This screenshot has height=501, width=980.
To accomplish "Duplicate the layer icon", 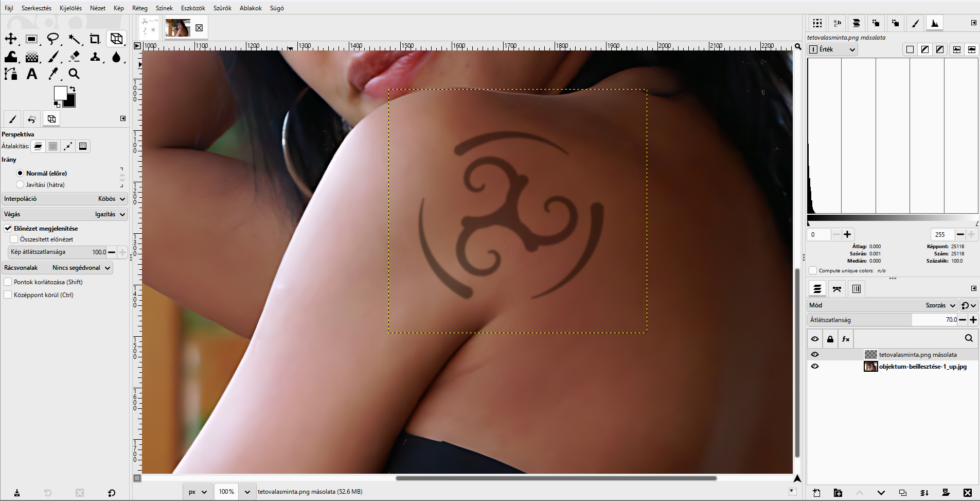I will [x=903, y=493].
